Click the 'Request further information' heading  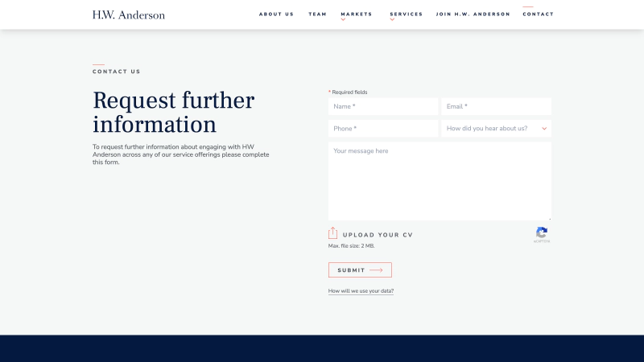click(173, 112)
